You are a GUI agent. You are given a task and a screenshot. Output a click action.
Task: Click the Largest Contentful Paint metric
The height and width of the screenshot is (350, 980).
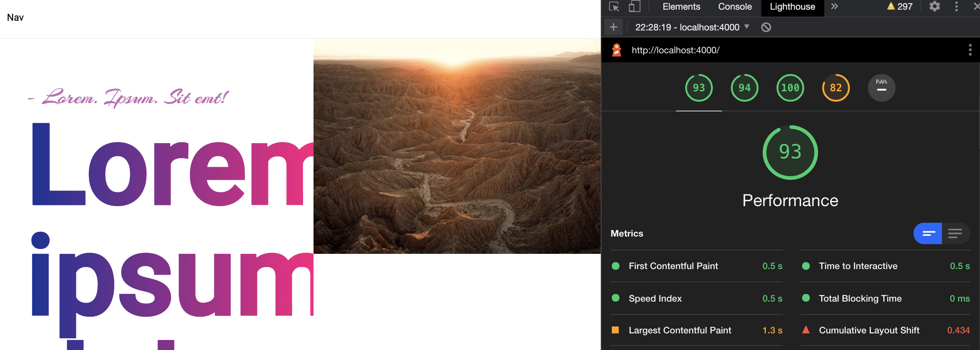(697, 330)
